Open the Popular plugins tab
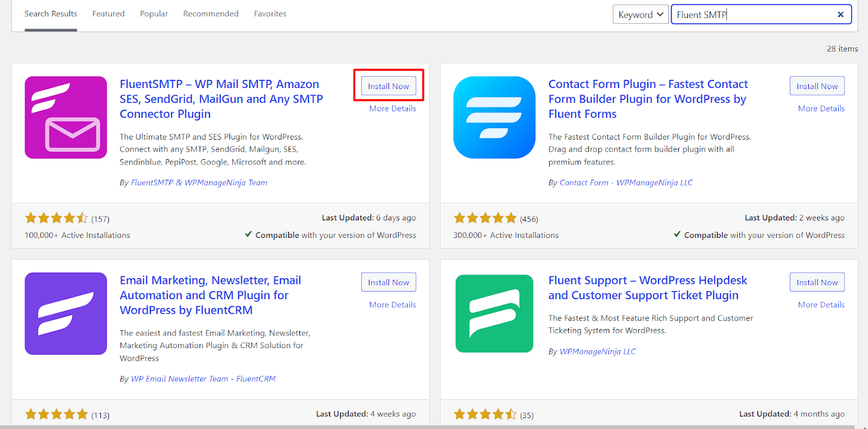Screen dimensions: 868x429 (154, 14)
